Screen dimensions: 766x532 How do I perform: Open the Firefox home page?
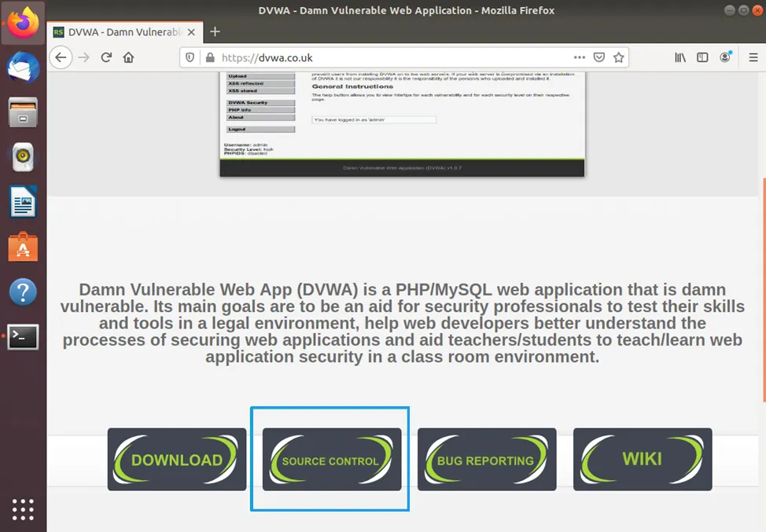click(x=128, y=57)
